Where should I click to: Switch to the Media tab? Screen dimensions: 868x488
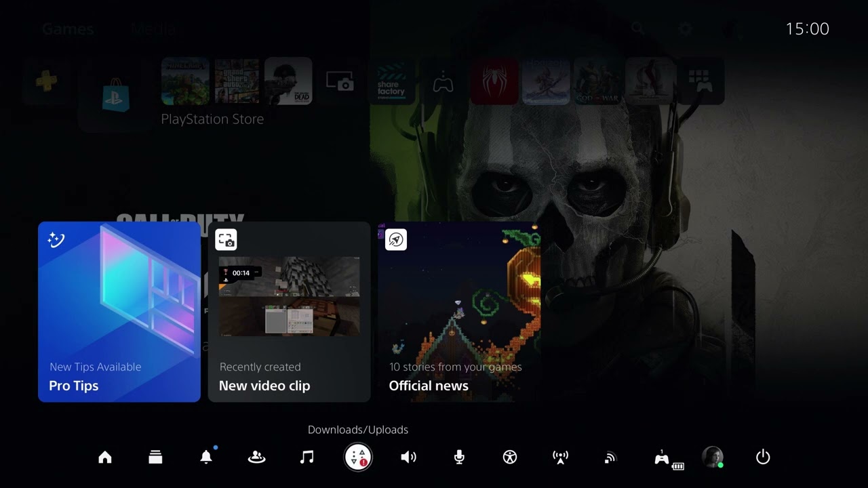pyautogui.click(x=153, y=29)
